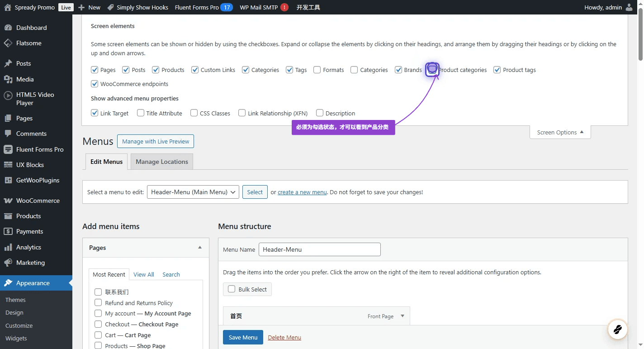Viewport: 644px width, 349px height.
Task: Click the Menu Name input field
Action: click(x=319, y=249)
